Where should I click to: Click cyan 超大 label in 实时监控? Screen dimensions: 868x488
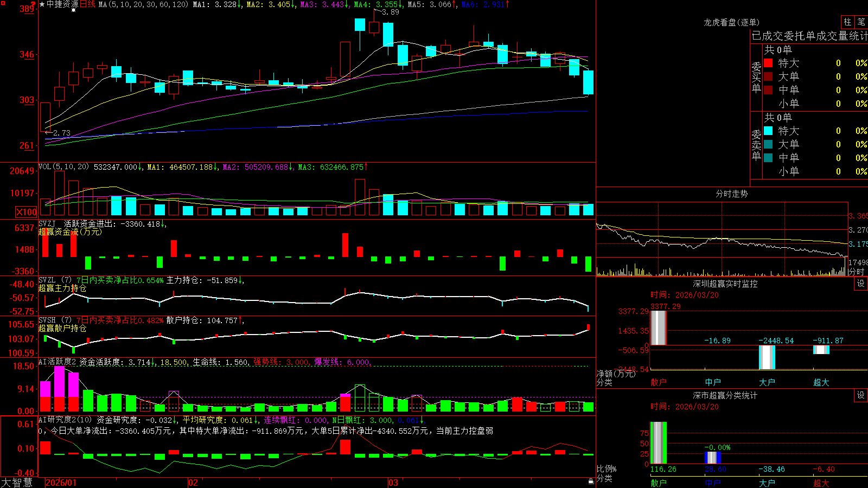(x=821, y=382)
